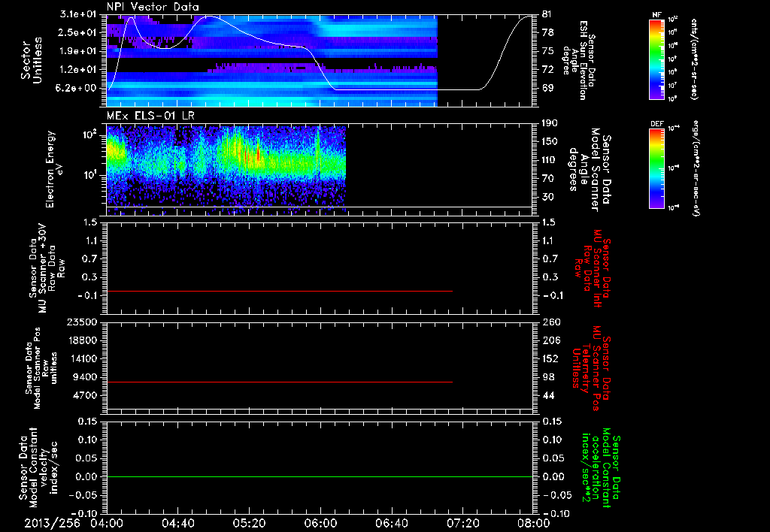Click the "2013/256" date label
The height and width of the screenshot is (532, 770).
click(50, 523)
